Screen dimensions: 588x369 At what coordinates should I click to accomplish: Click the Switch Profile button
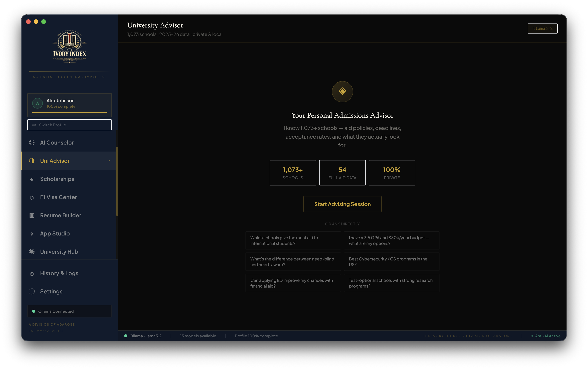(70, 125)
